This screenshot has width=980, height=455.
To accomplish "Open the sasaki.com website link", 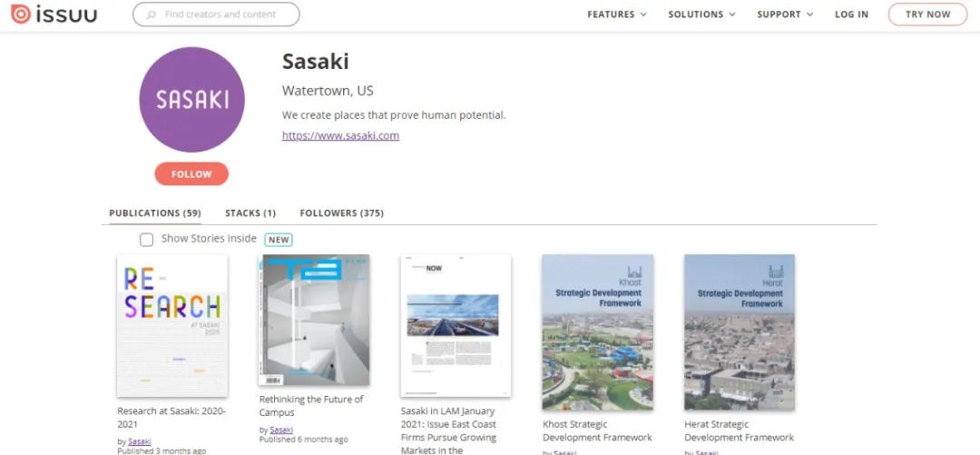I will 340,135.
